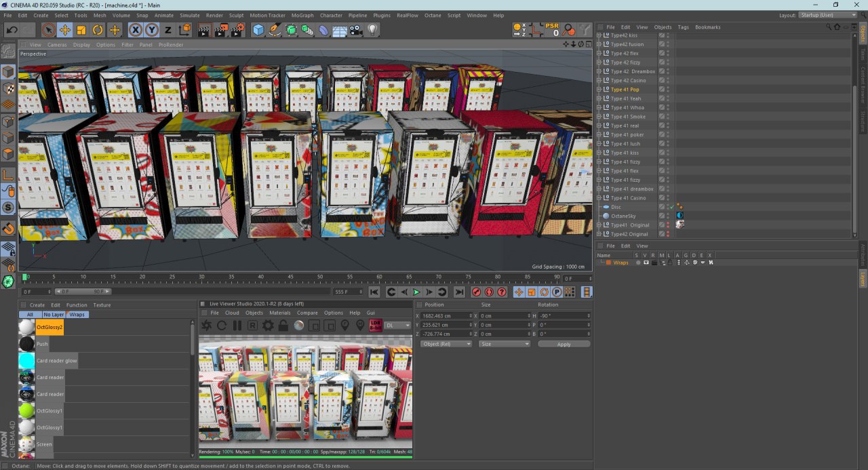Click the Undo arrow in the top toolbar
The height and width of the screenshot is (470, 868).
coord(12,30)
